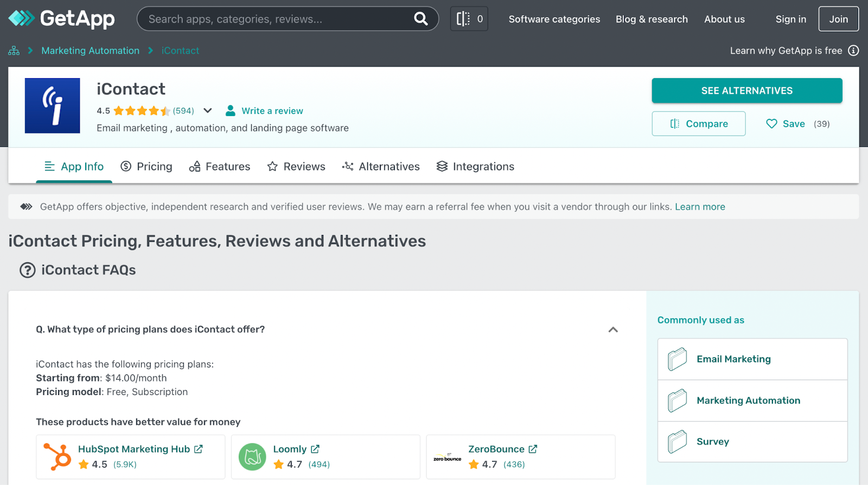This screenshot has width=868, height=485.
Task: Click the (594) reviews count
Action: pyautogui.click(x=183, y=111)
